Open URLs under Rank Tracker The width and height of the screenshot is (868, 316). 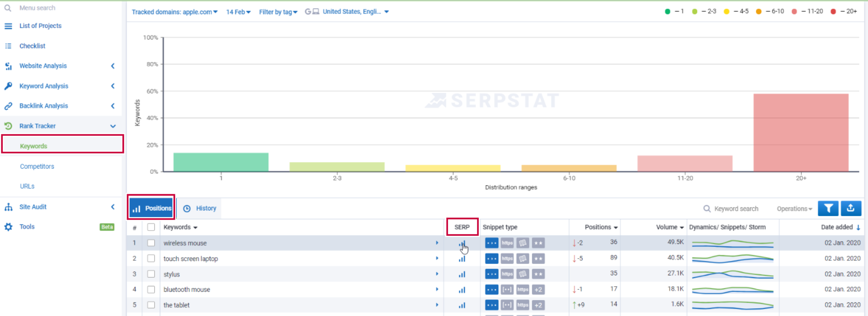click(27, 187)
